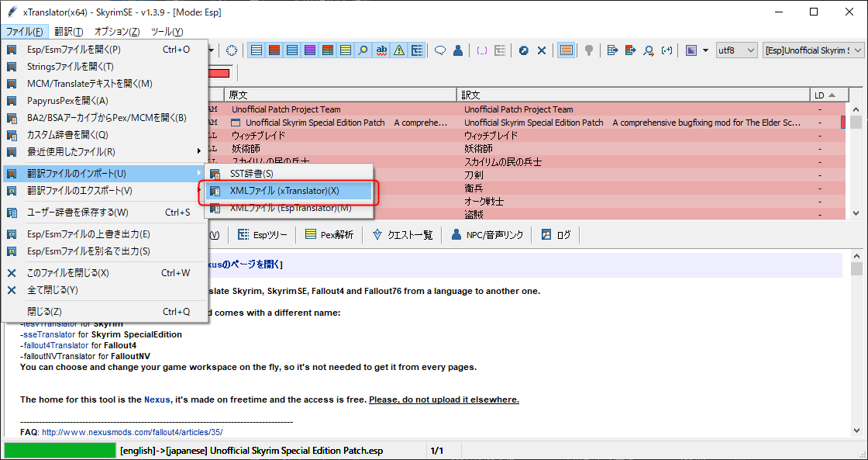Open the [Esp]Unofficial Skyrim file dropdown
The width and height of the screenshot is (868, 460).
tap(813, 50)
